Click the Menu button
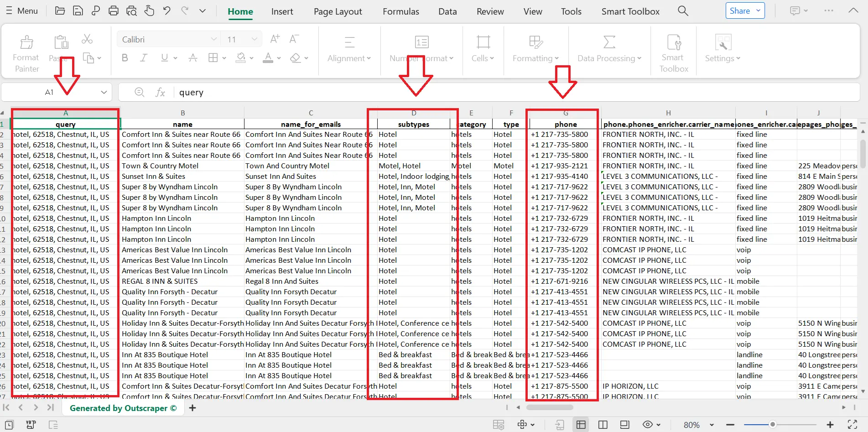Image resolution: width=868 pixels, height=432 pixels. [22, 11]
